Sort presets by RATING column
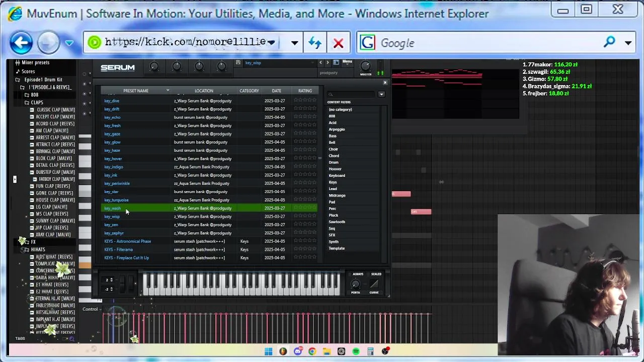Image resolution: width=644 pixels, height=362 pixels. click(305, 90)
